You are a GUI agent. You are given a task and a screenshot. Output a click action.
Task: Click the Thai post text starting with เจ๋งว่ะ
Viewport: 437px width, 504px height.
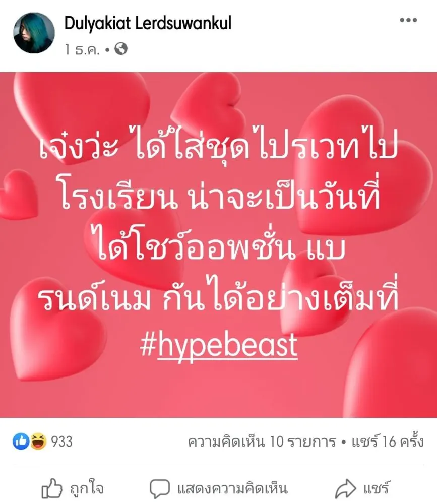tap(219, 220)
